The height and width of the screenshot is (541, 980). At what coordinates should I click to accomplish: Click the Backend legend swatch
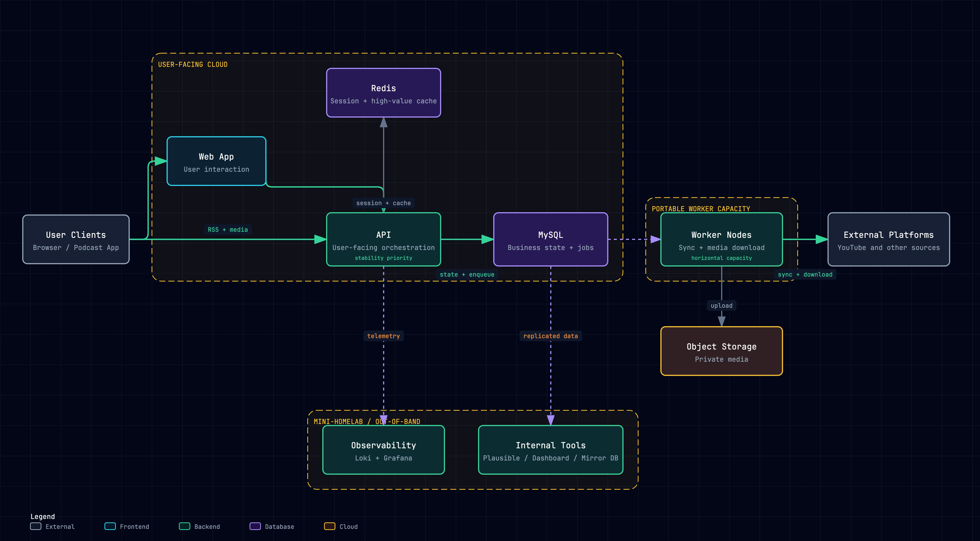(x=185, y=526)
